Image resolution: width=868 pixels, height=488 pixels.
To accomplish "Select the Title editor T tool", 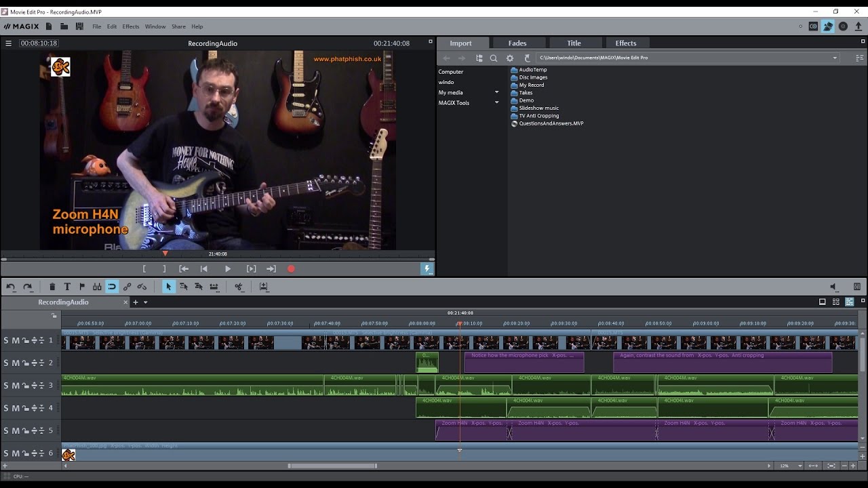I will 67,287.
